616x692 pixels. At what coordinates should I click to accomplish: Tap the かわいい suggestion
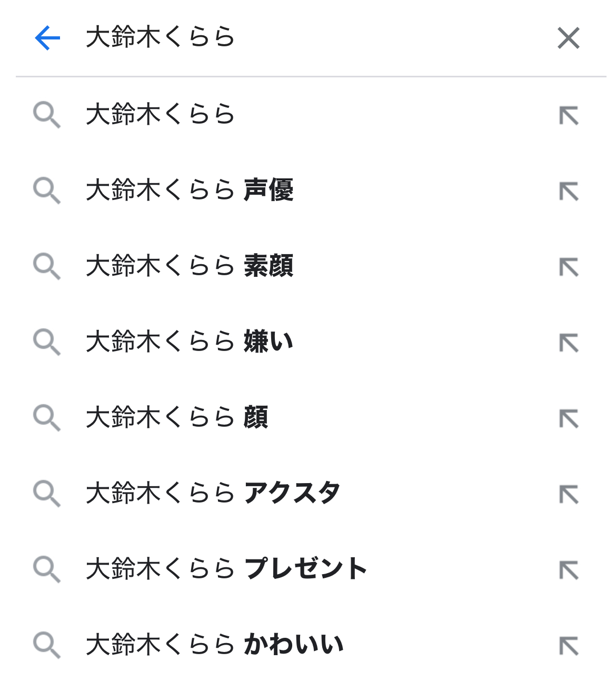point(214,645)
